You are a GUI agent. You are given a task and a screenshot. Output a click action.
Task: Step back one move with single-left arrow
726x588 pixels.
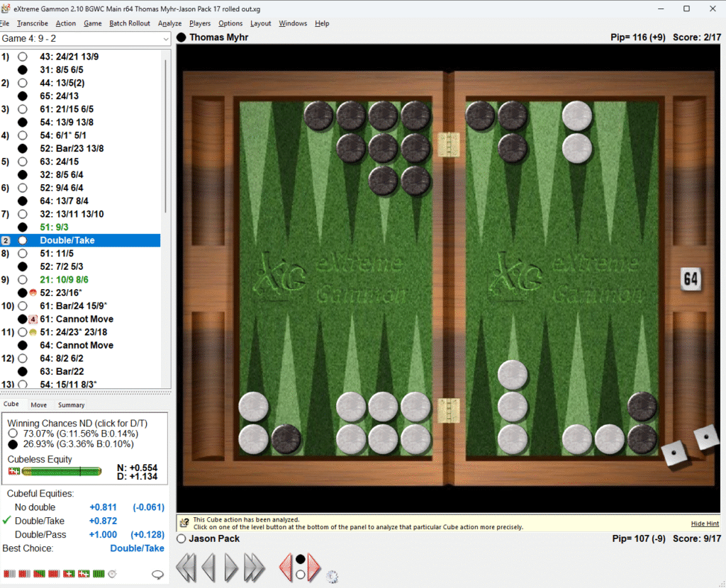pos(208,567)
